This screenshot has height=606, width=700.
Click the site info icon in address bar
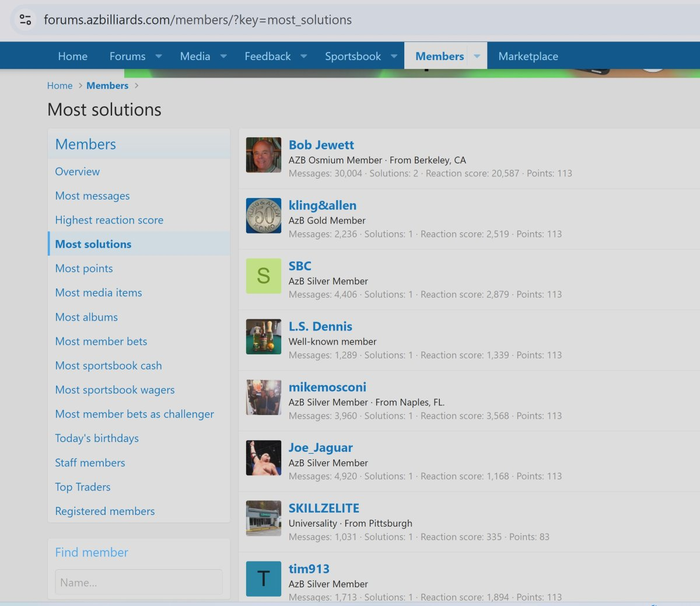(x=25, y=20)
